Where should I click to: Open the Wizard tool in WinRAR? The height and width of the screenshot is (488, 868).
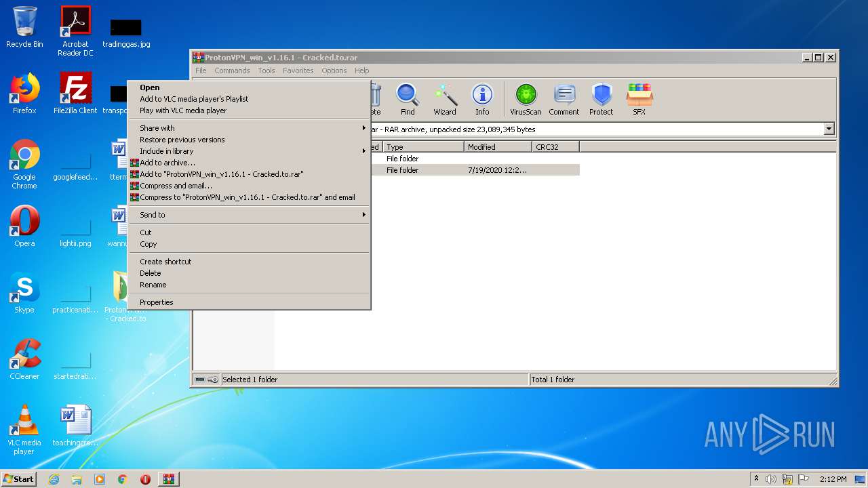pyautogui.click(x=445, y=100)
